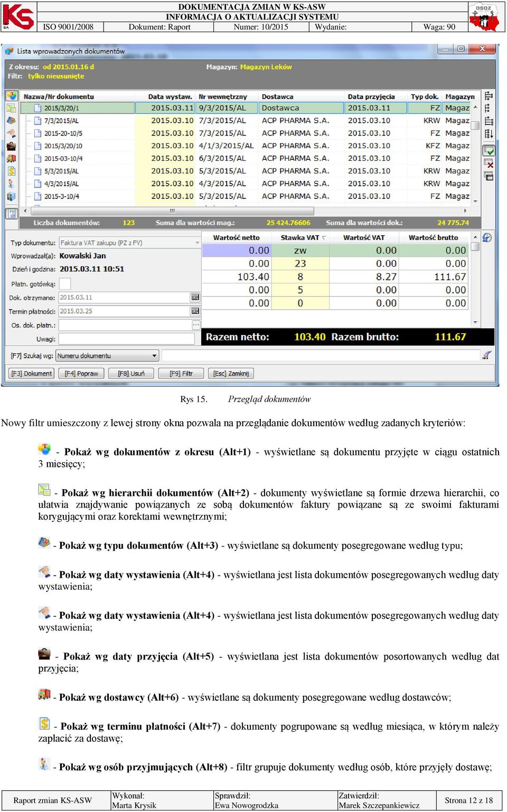Select document row 2015/3/20/1

(246, 108)
